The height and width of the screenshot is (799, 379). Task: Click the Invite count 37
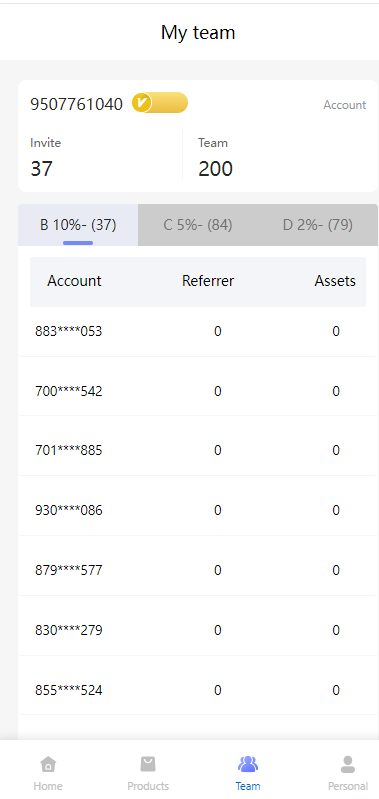(41, 169)
